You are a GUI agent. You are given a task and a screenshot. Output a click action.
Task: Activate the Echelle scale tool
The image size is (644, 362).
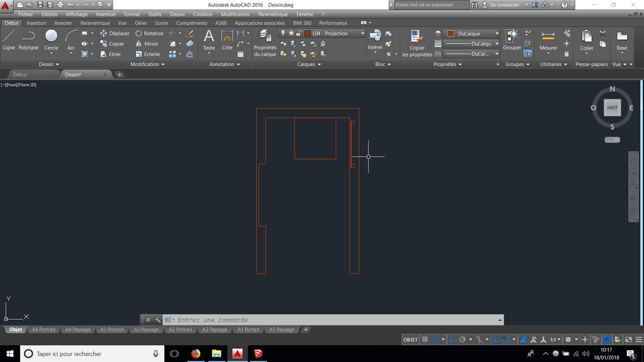pyautogui.click(x=148, y=54)
